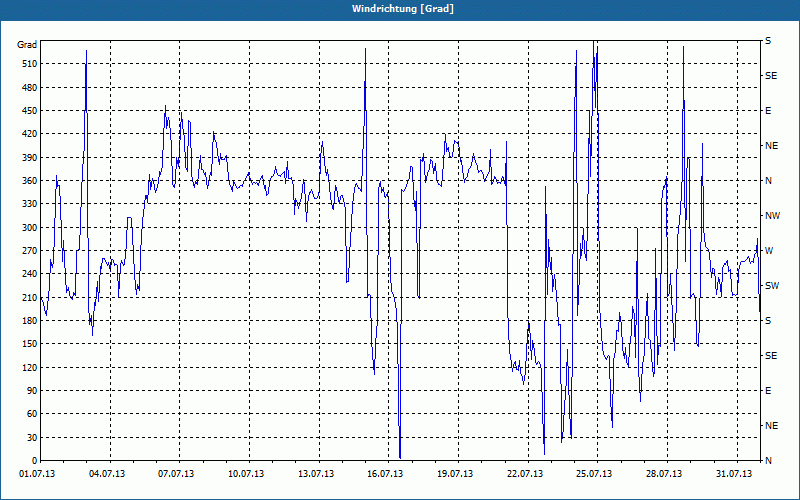Click the 28.07.13 date label
This screenshot has width=800, height=500.
(x=664, y=474)
